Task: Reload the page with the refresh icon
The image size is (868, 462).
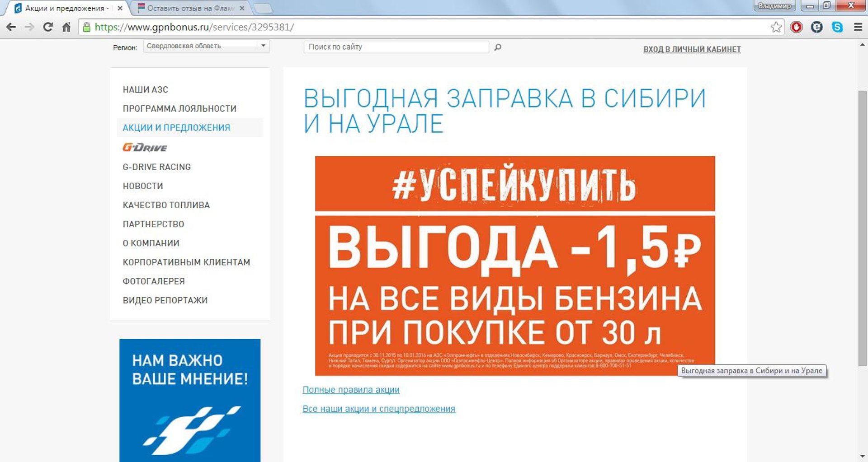Action: click(x=47, y=27)
